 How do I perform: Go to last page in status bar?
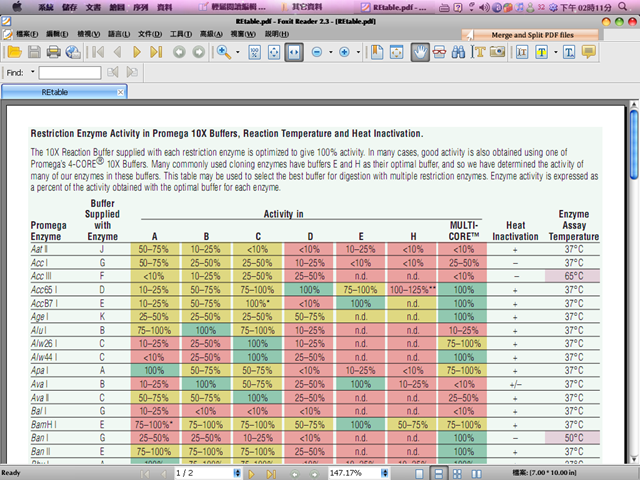(x=271, y=473)
